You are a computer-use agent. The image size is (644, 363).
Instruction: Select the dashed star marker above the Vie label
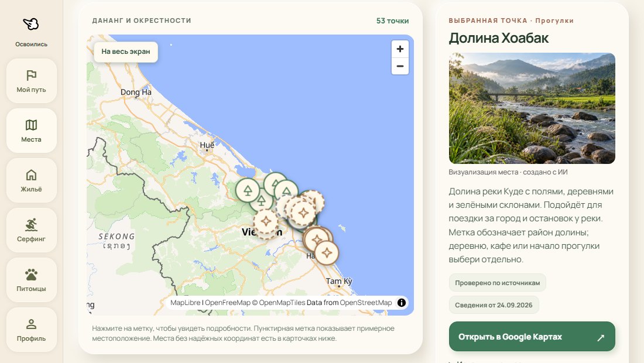pyautogui.click(x=266, y=221)
